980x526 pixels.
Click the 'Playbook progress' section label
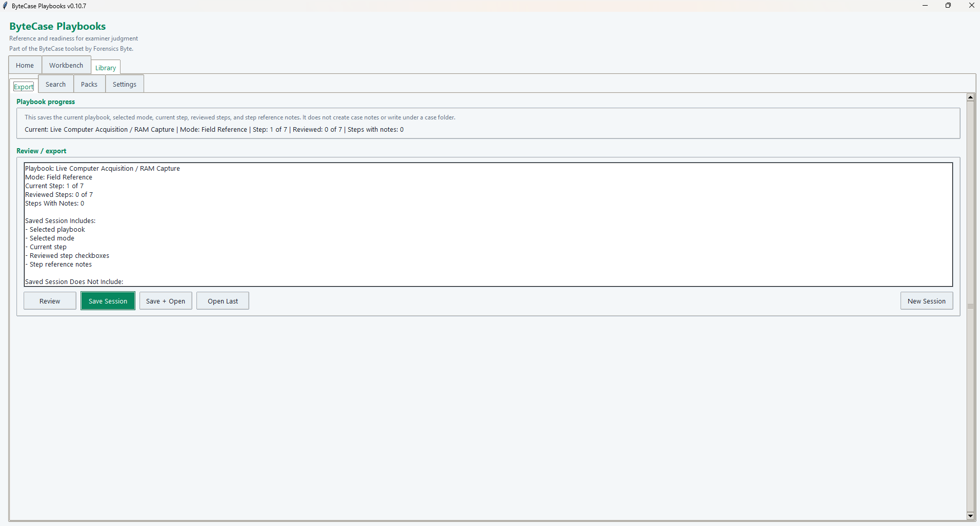46,102
